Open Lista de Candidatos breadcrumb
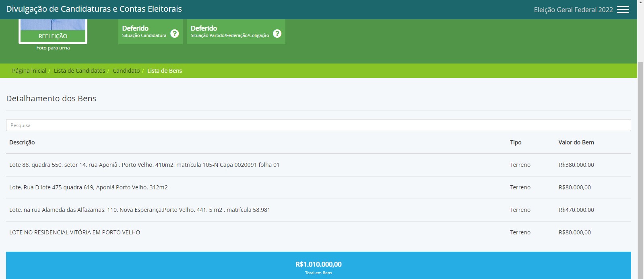 79,71
